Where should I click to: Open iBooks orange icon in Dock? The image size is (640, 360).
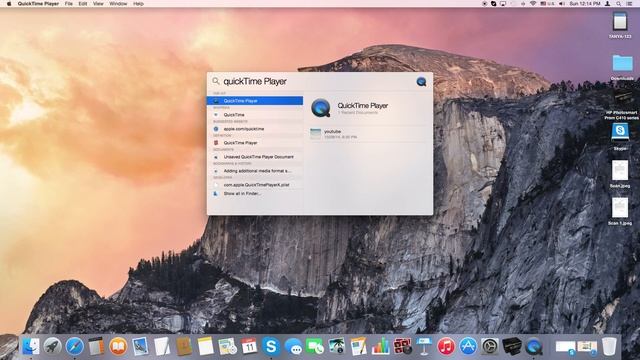(x=118, y=347)
